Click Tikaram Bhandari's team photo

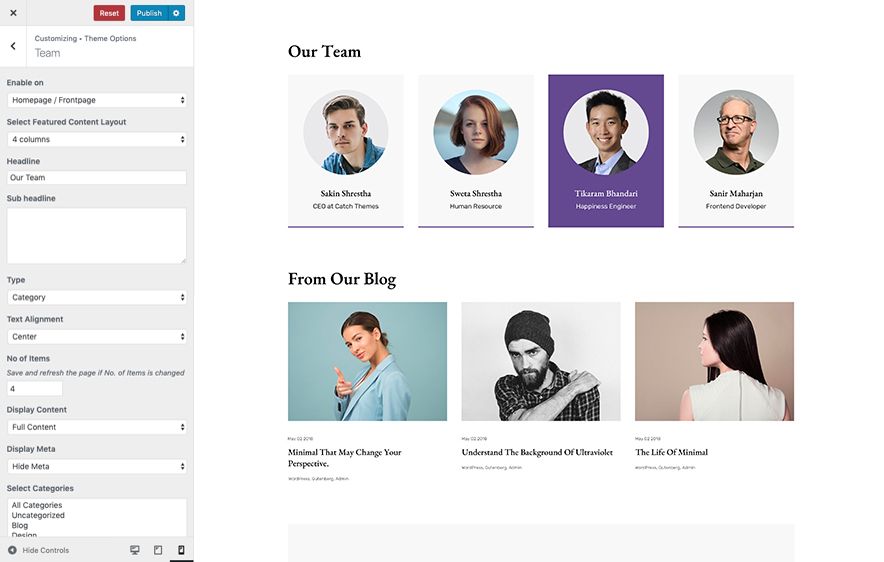[605, 133]
